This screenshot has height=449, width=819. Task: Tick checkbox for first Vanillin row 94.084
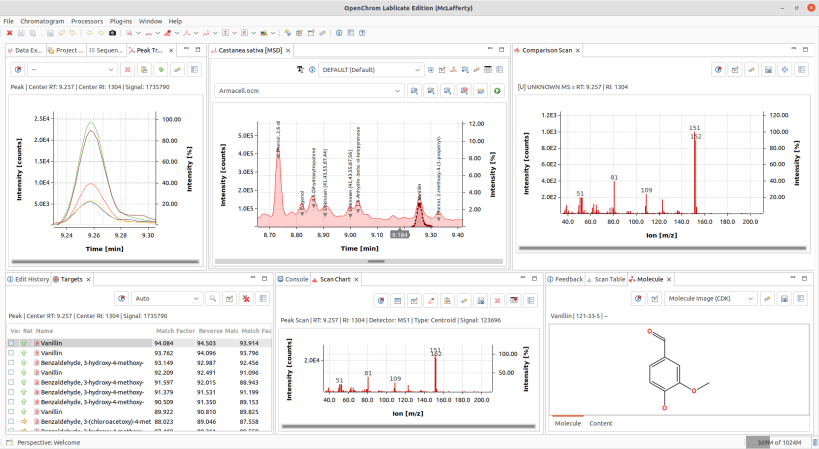[11, 344]
